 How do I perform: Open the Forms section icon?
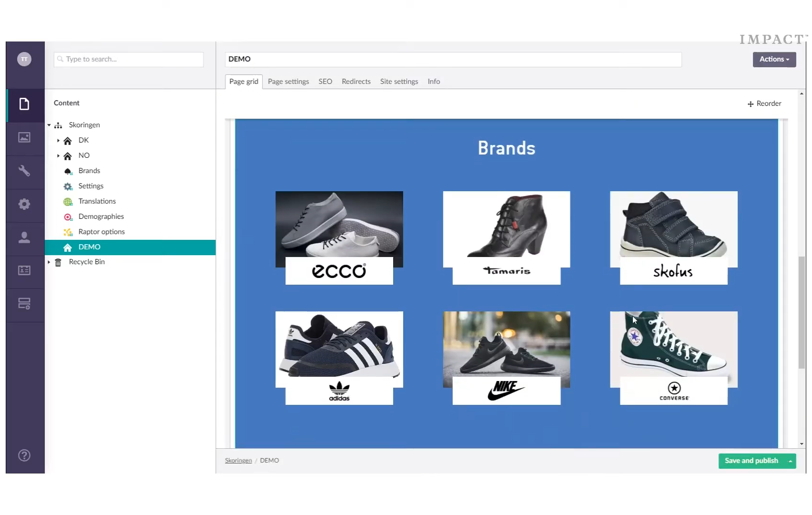point(24,303)
